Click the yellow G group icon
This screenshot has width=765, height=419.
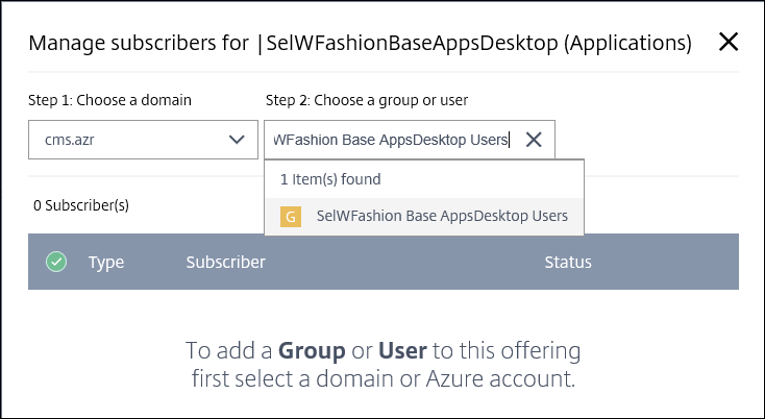[291, 216]
